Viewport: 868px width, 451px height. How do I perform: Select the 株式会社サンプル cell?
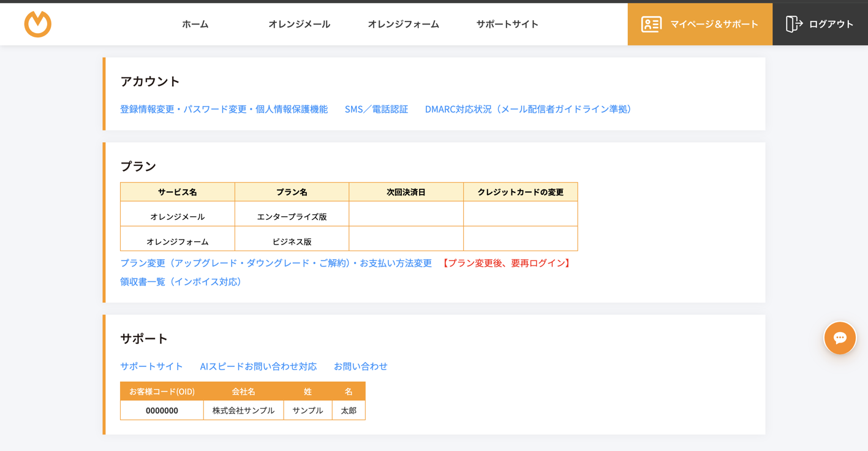pos(243,411)
